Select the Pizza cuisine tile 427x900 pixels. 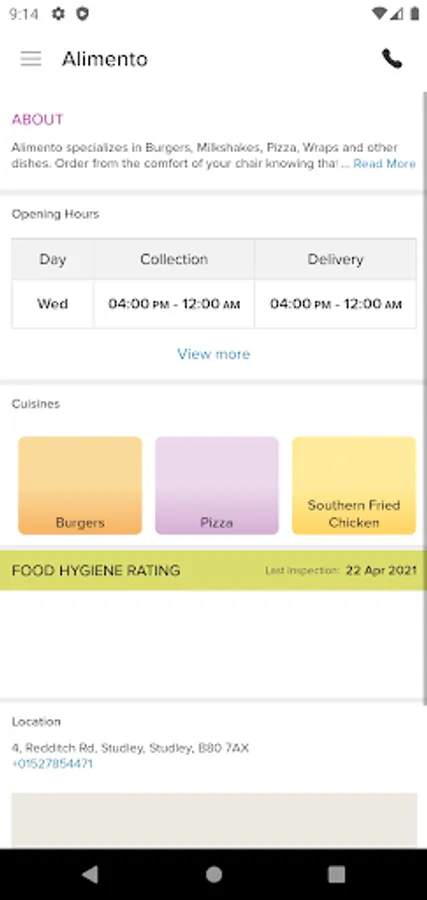coord(217,486)
